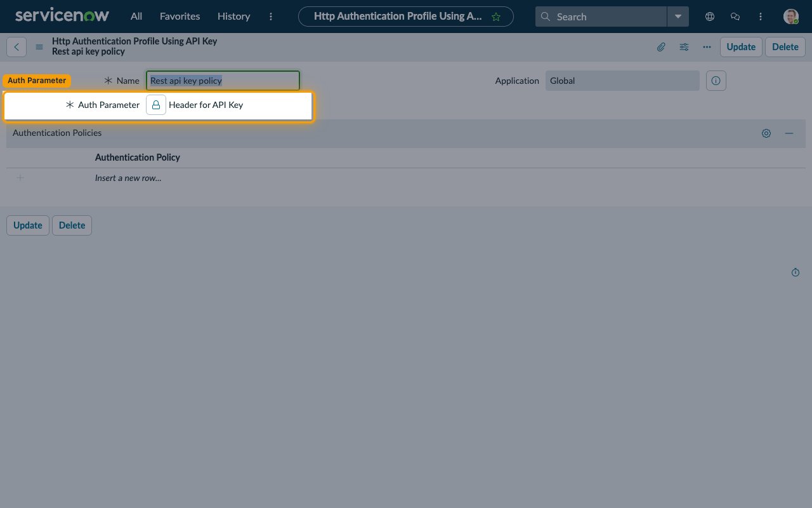
Task: Click the global Search field
Action: (601, 17)
